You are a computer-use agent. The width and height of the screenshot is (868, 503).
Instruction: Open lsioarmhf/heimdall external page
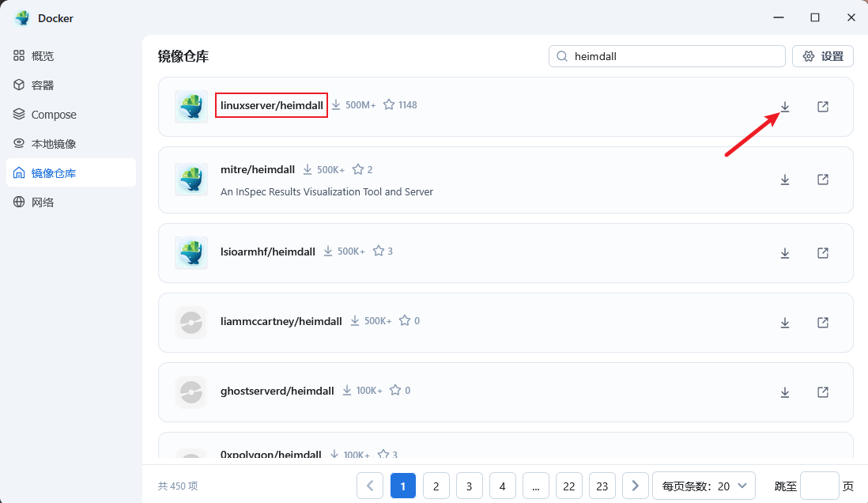(x=823, y=253)
